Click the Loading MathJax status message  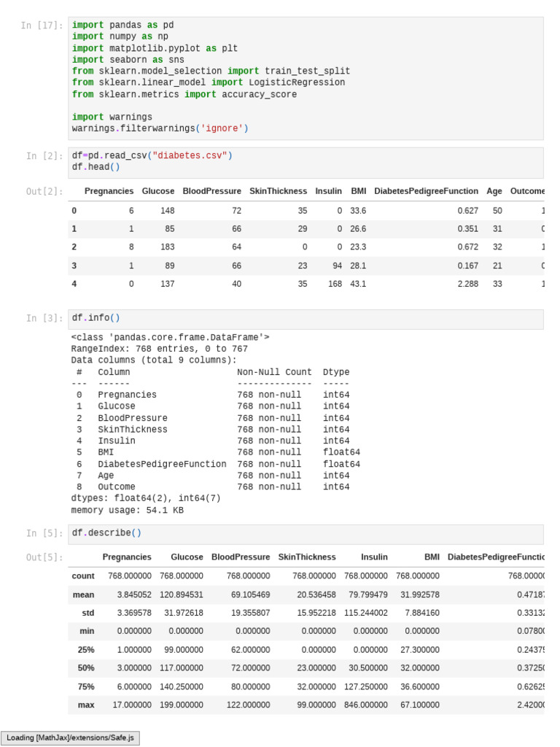[70, 738]
